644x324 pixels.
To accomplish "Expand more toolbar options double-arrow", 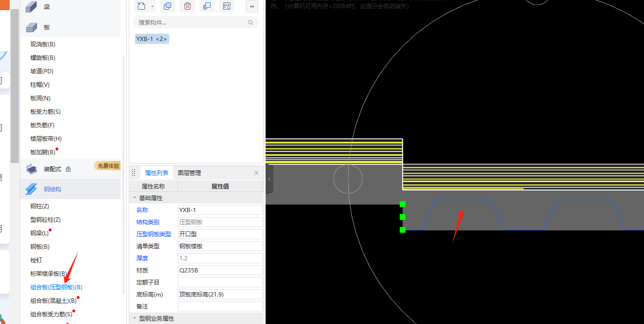I will (x=252, y=6).
